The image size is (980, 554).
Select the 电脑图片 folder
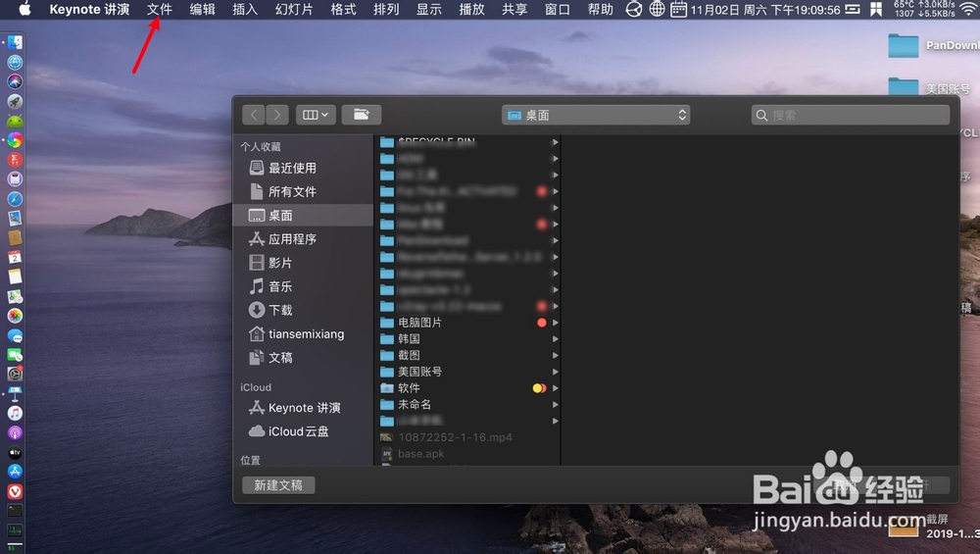420,323
